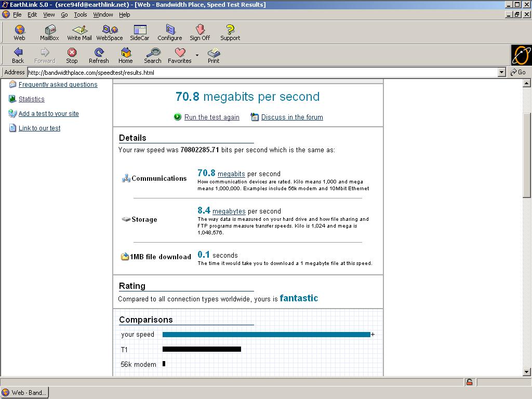The width and height of the screenshot is (532, 399).
Task: Expand the Favorites dropdown arrow
Action: click(197, 55)
